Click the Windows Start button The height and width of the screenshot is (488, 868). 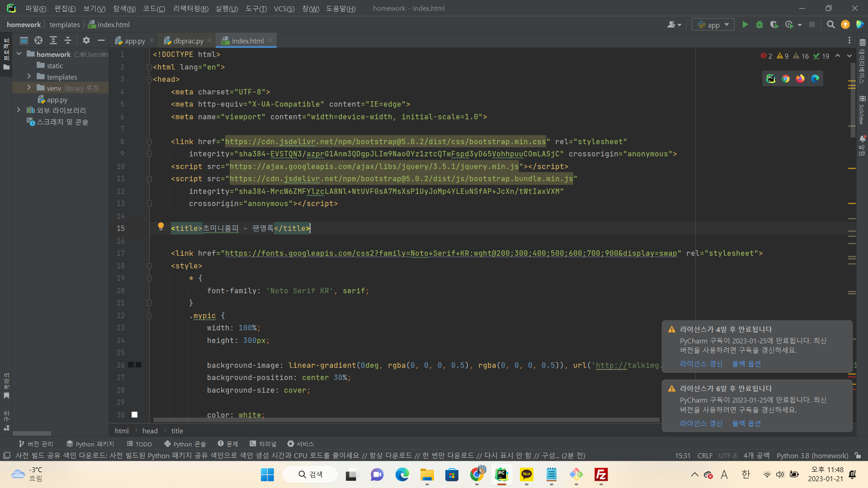[267, 474]
